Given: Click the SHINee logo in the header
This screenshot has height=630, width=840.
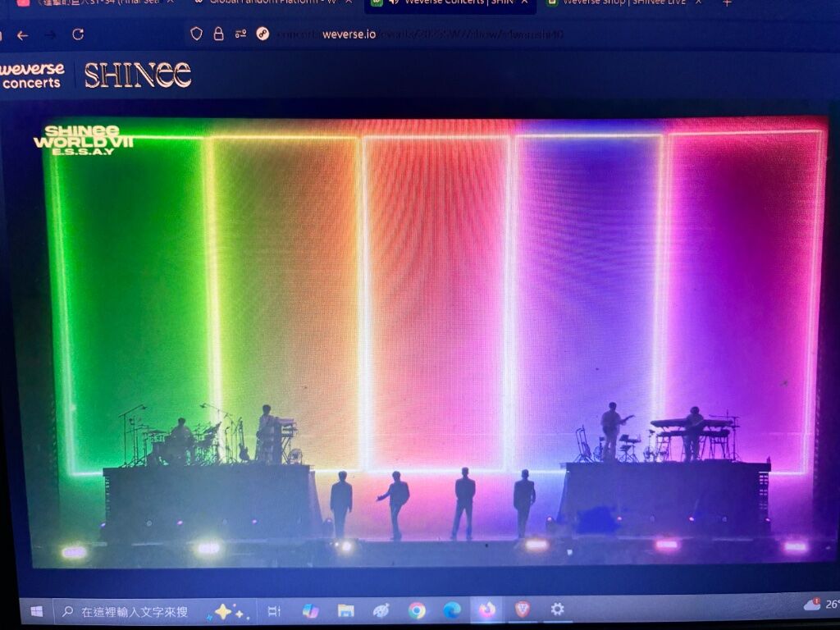Looking at the screenshot, I should 138,75.
